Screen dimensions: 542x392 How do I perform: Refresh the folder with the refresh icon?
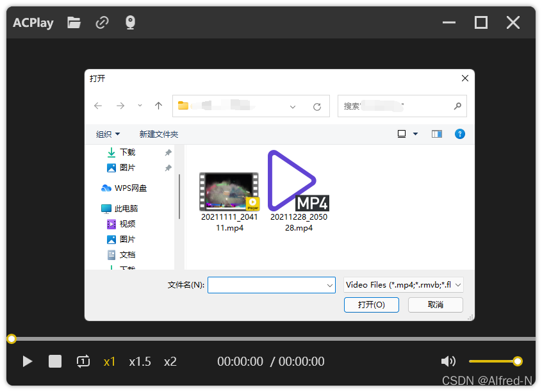click(317, 106)
